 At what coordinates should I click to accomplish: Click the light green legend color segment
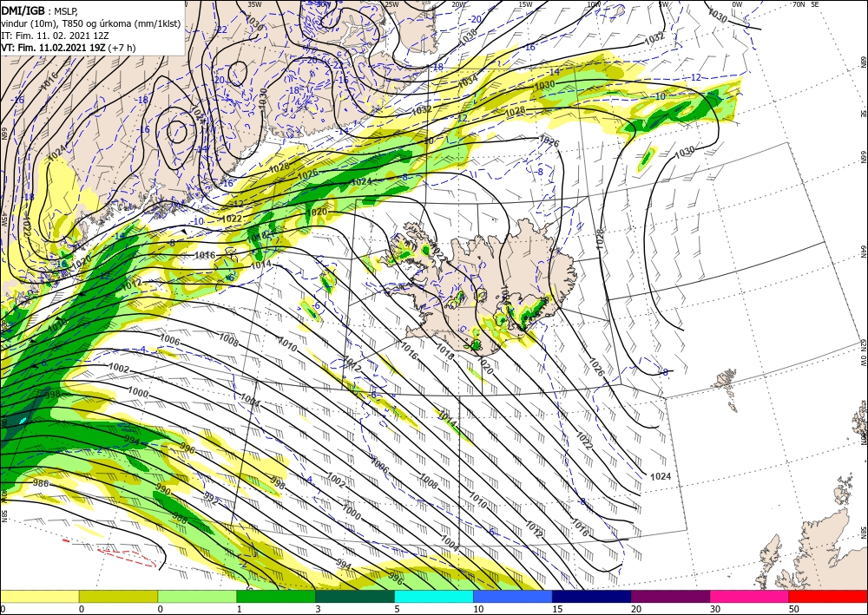coord(197,596)
